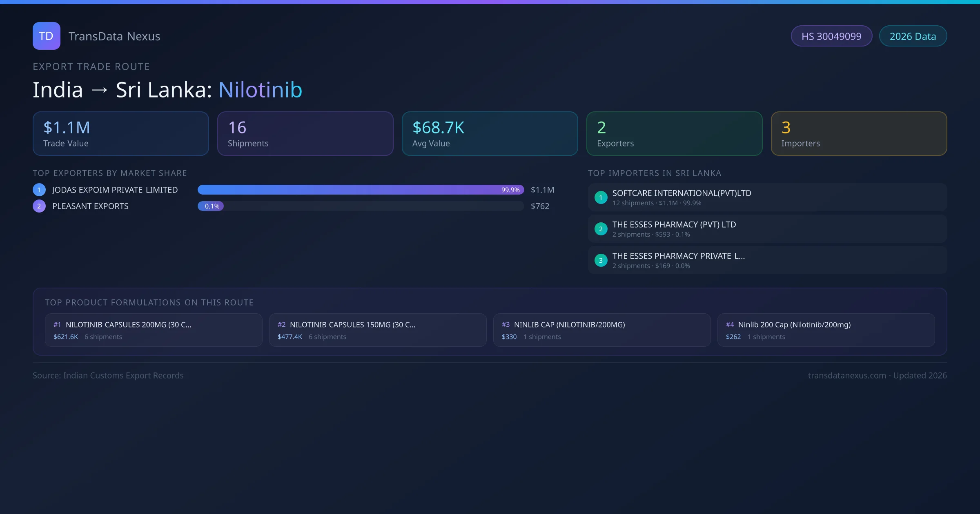Viewport: 980px width, 514px height.
Task: Click the 0.1% market share bar
Action: pyautogui.click(x=211, y=206)
